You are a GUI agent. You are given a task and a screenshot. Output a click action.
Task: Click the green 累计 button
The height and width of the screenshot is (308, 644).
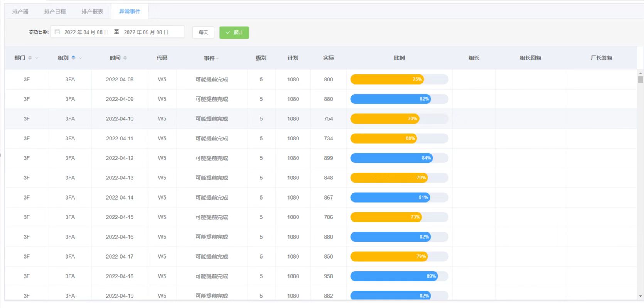tap(234, 32)
